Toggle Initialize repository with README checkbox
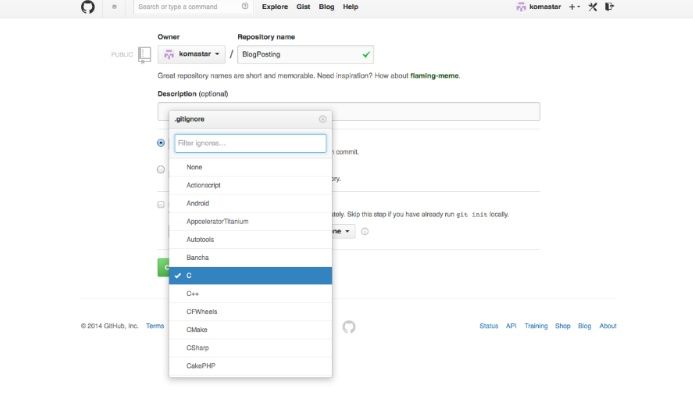This screenshot has height=399, width=693. pos(161,205)
